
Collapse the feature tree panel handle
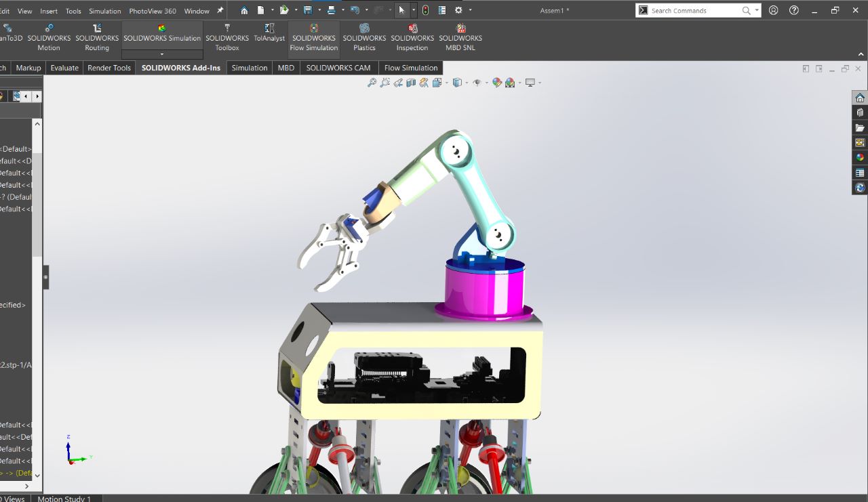pos(46,277)
